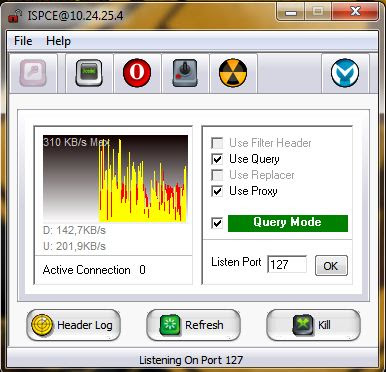
Task: Click the radar icon on Header Log
Action: [42, 325]
